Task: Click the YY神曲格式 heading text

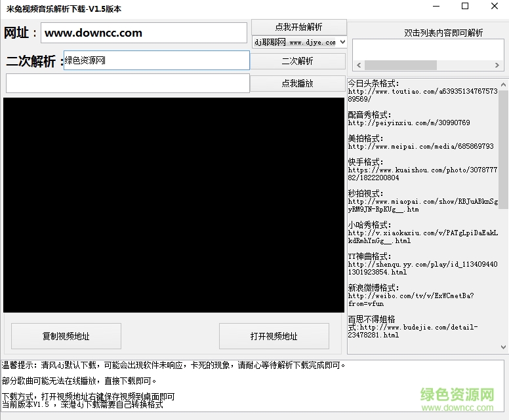Action: pos(369,256)
